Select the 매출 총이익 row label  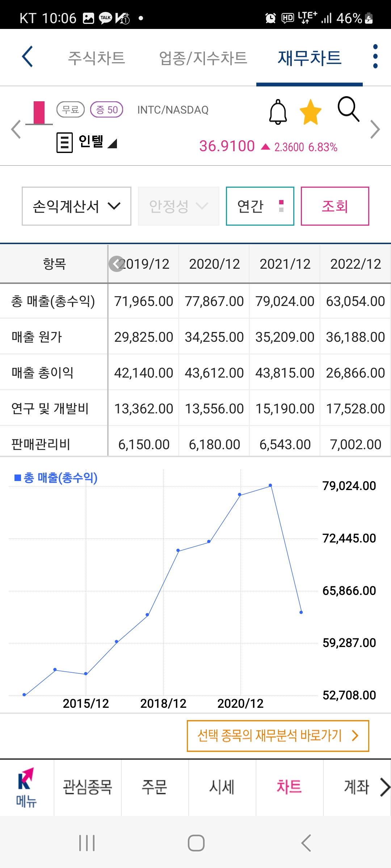[42, 373]
